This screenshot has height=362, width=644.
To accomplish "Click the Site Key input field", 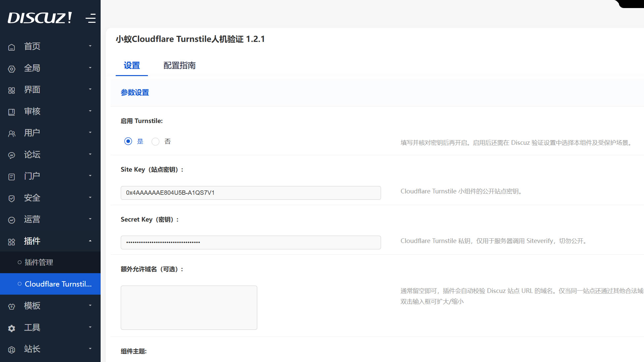I will [251, 193].
